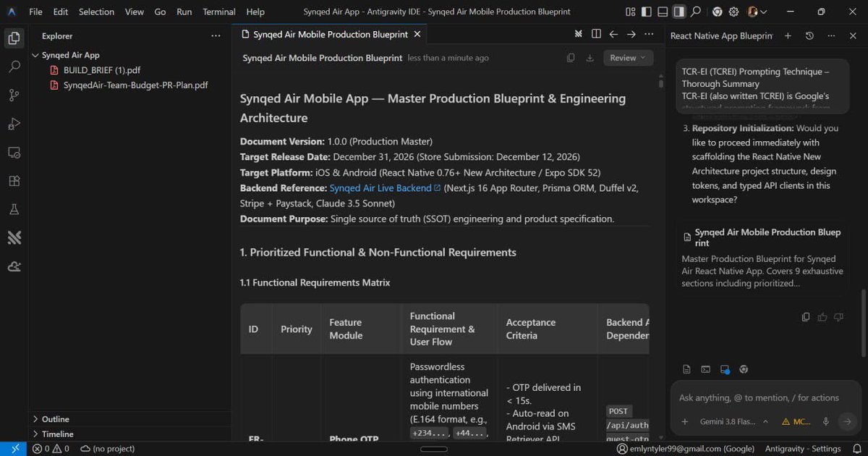
Task: Open the Synqed Air Mobile Production Blueprint artifact card
Action: pos(762,258)
